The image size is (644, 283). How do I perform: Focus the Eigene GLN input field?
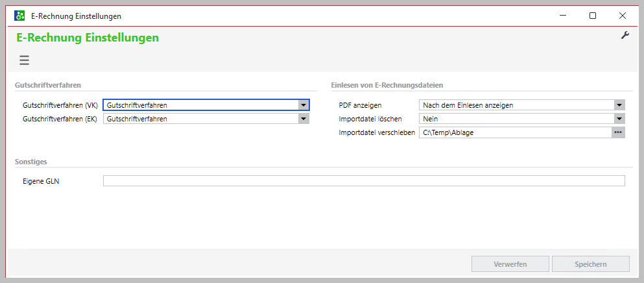tap(363, 181)
